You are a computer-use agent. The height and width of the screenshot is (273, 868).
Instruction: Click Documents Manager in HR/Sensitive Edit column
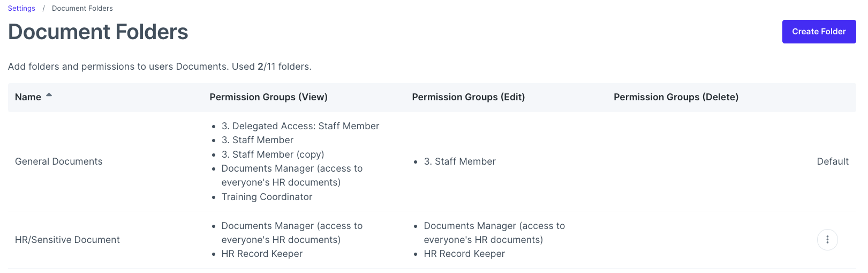494,233
